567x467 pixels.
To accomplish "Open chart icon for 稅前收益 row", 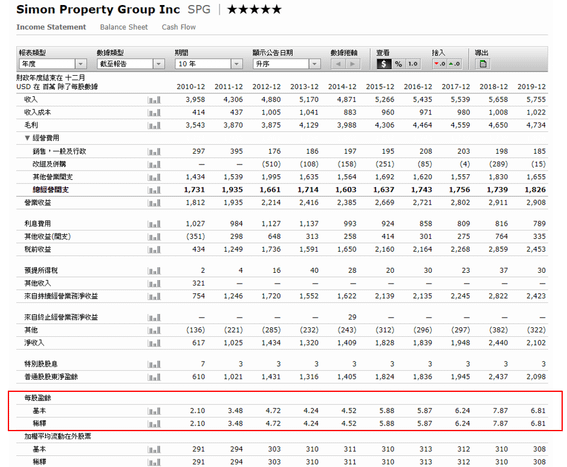I will 154,250.
